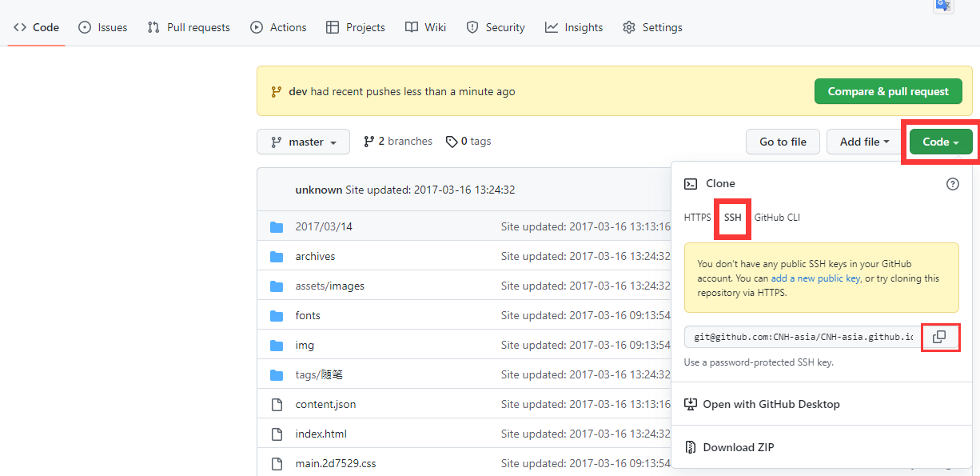The height and width of the screenshot is (476, 980).
Task: Open commit message for index.html row
Action: tap(586, 434)
